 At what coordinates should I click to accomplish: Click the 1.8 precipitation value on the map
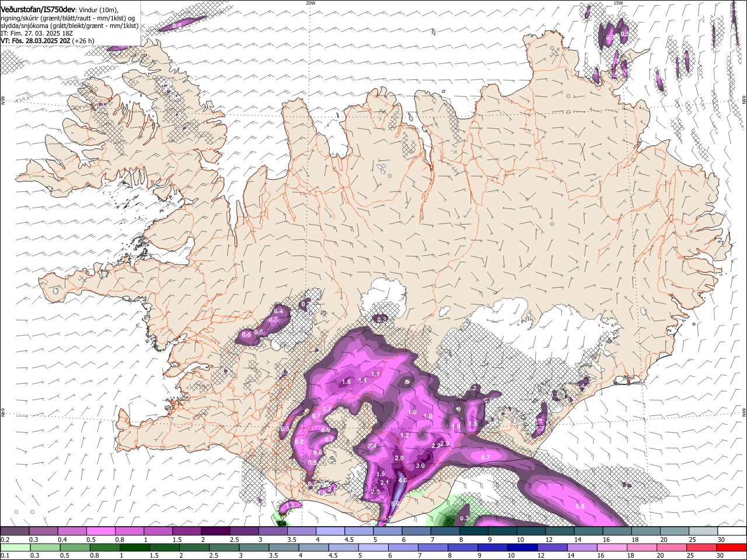pyautogui.click(x=345, y=382)
